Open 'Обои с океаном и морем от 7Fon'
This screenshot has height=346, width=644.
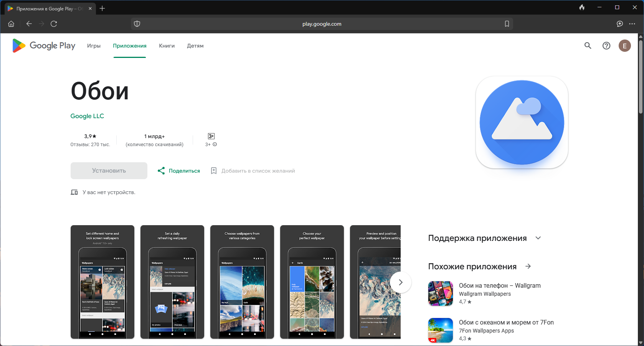coord(506,322)
